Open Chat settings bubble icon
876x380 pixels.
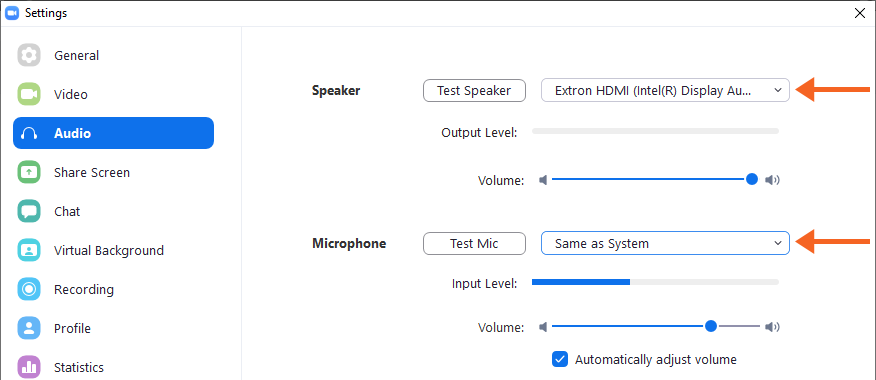pyautogui.click(x=28, y=211)
